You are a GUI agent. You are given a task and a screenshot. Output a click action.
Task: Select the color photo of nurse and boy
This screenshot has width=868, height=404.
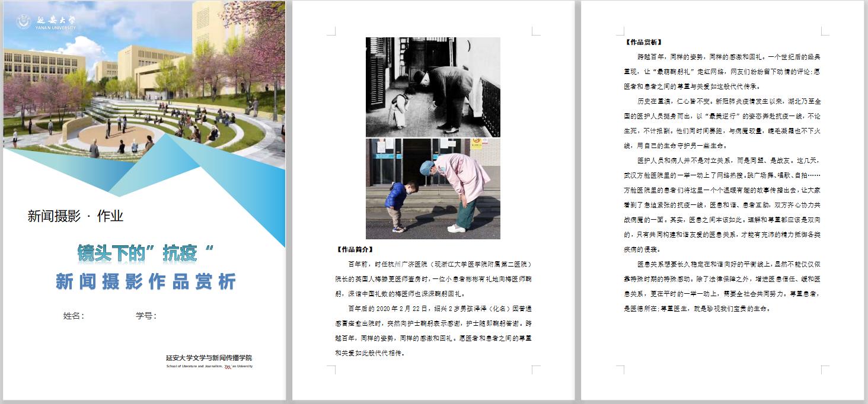(433, 188)
